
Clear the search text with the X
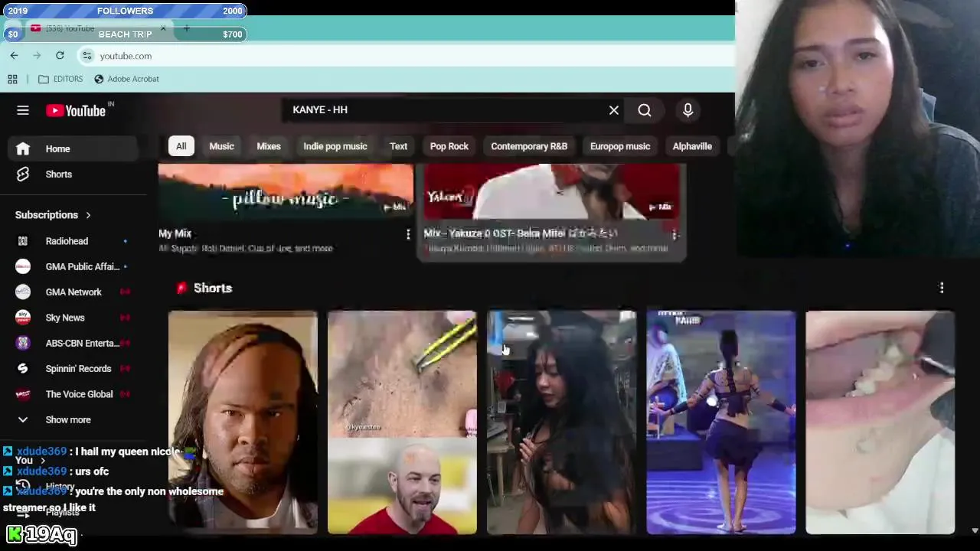614,110
